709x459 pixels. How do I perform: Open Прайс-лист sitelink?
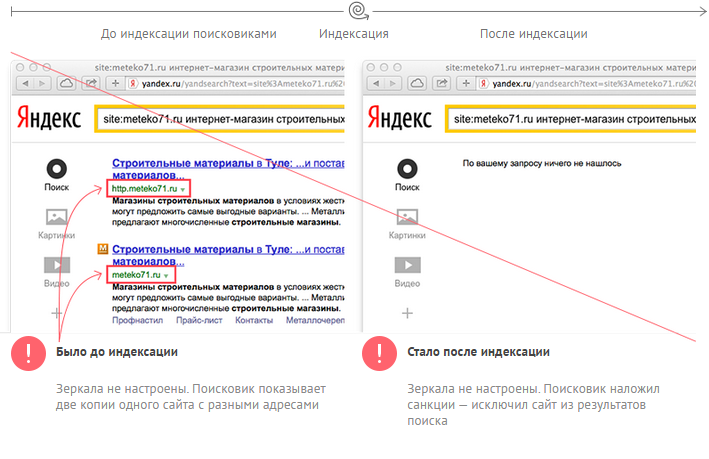[x=199, y=320]
